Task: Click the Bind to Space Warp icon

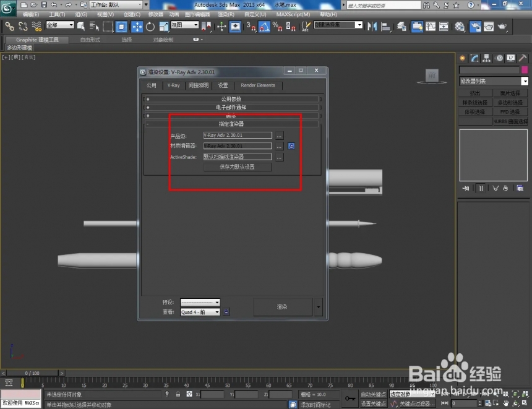Action: tap(36, 26)
